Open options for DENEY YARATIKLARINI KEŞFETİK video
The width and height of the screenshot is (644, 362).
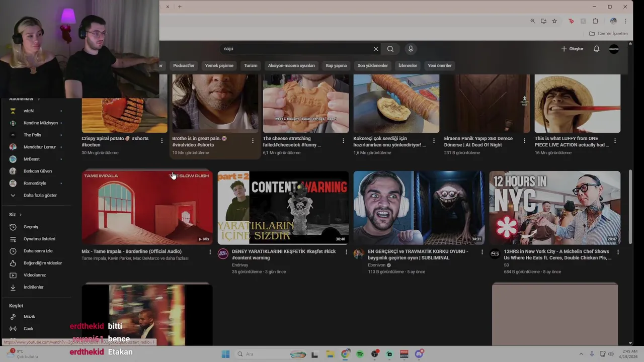(x=346, y=252)
